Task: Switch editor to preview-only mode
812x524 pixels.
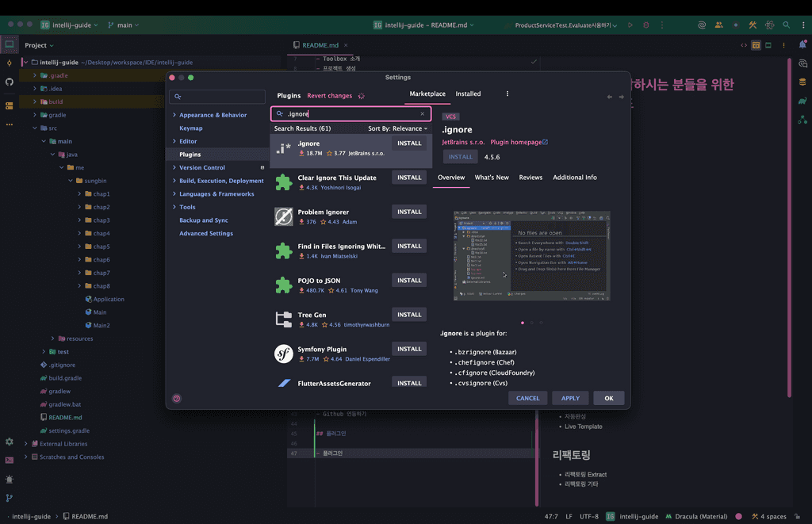Action: pyautogui.click(x=769, y=45)
